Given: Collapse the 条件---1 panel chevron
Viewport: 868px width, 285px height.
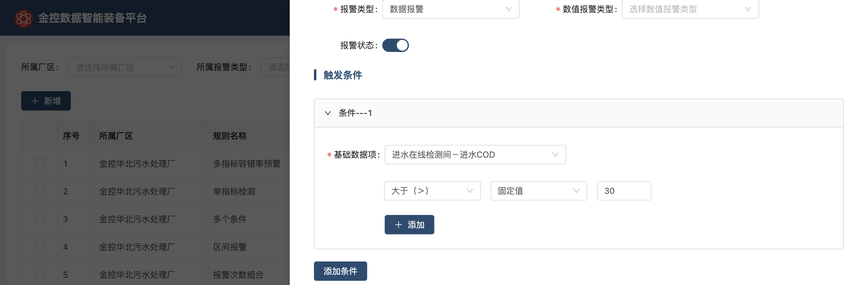Looking at the screenshot, I should click(328, 113).
